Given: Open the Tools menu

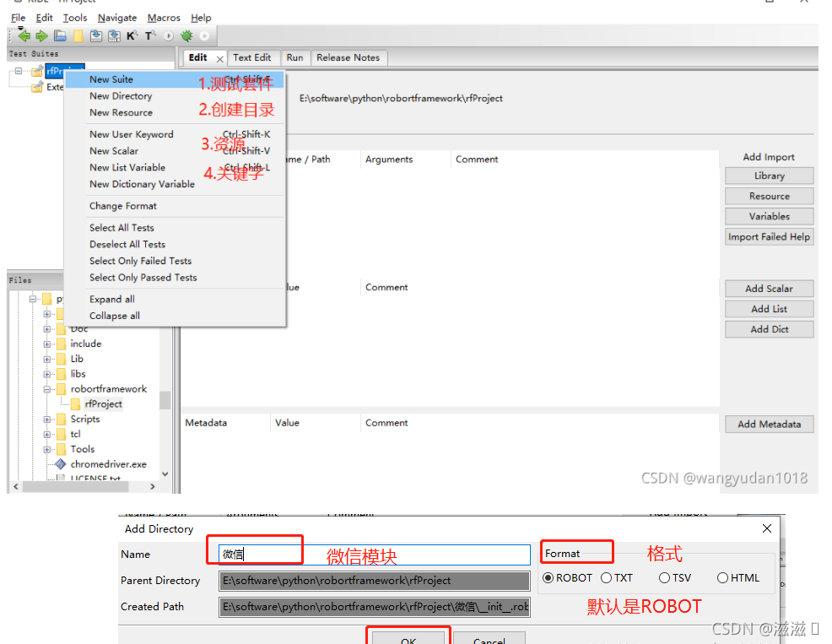Looking at the screenshot, I should 75,18.
